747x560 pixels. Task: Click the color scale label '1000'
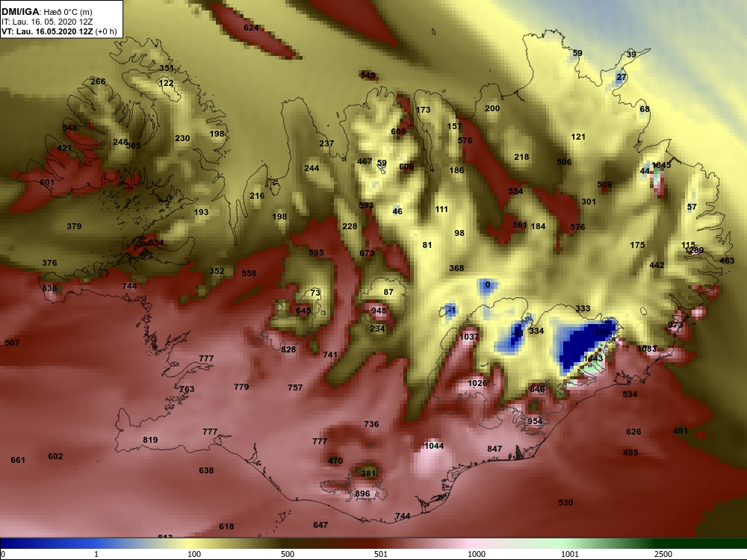coord(477,554)
